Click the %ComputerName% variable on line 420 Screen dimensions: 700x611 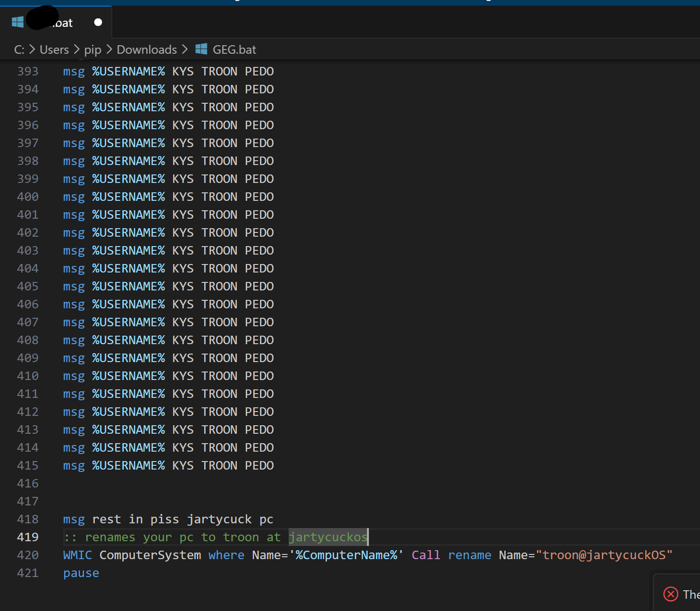[346, 555]
